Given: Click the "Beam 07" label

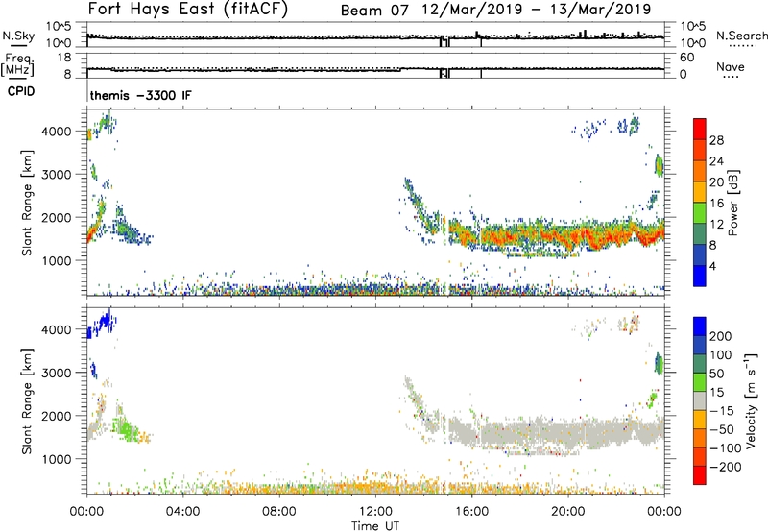Looking at the screenshot, I should pos(374,11).
